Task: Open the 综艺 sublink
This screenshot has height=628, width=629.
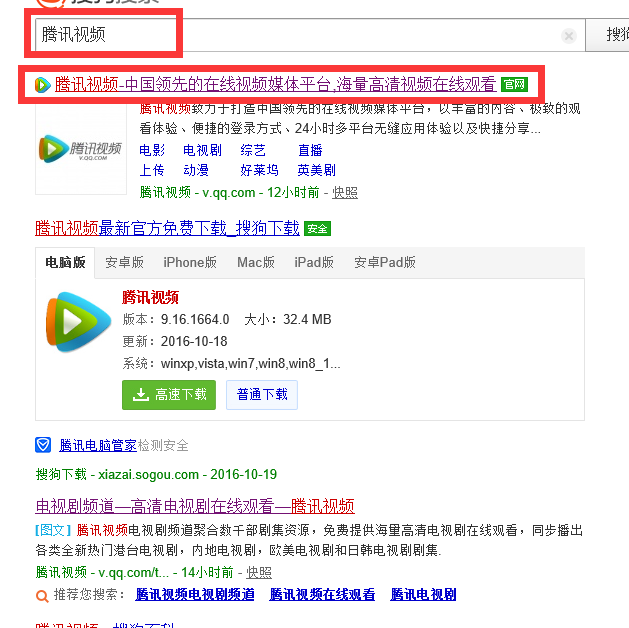Action: point(253,150)
